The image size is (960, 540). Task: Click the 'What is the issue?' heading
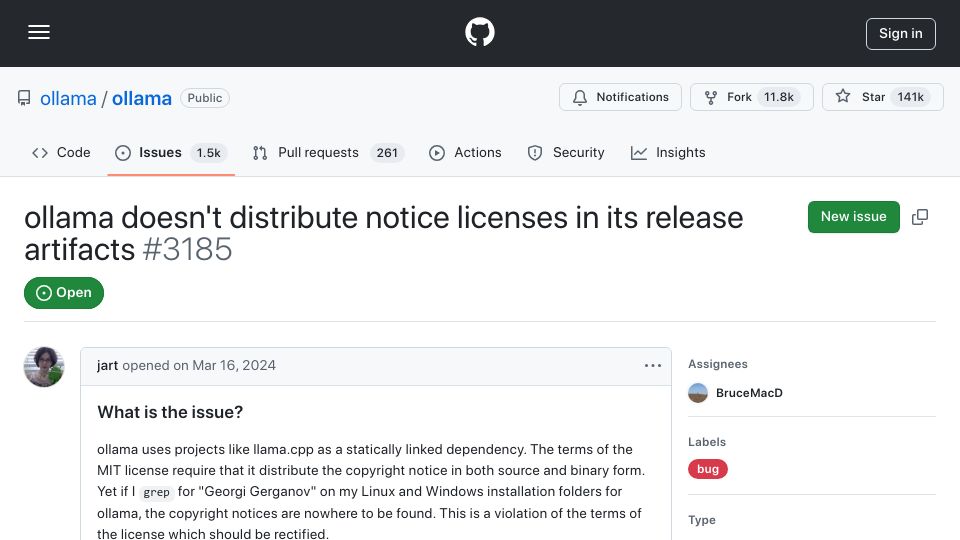[x=170, y=412]
